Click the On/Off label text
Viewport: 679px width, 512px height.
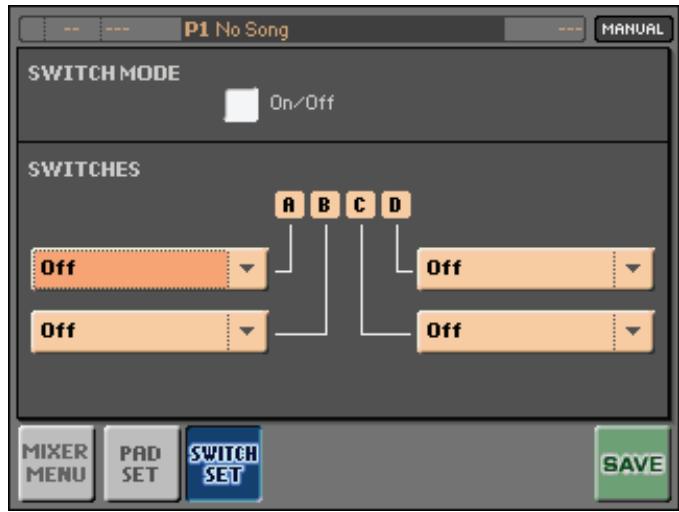coord(302,103)
